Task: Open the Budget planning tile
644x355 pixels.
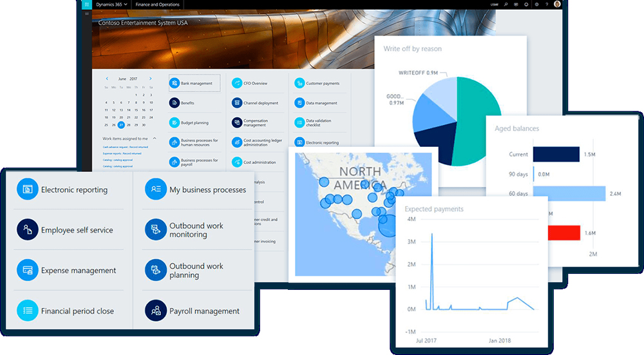Action: [194, 122]
